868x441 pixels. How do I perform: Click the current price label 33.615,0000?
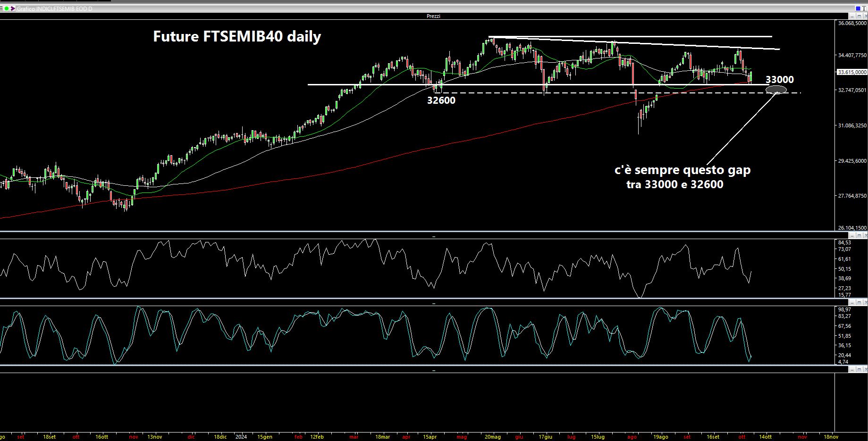click(x=852, y=72)
